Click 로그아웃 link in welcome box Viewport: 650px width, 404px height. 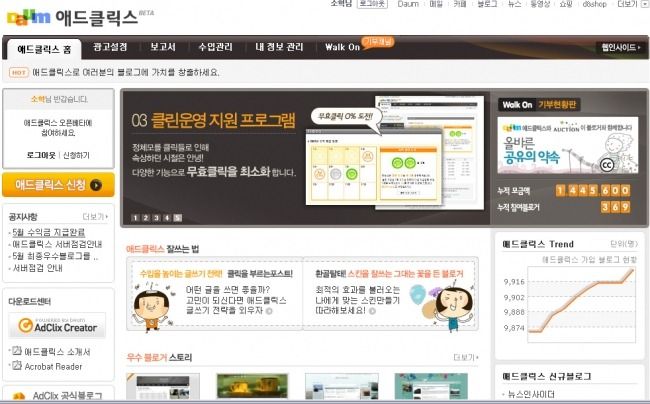(x=41, y=155)
